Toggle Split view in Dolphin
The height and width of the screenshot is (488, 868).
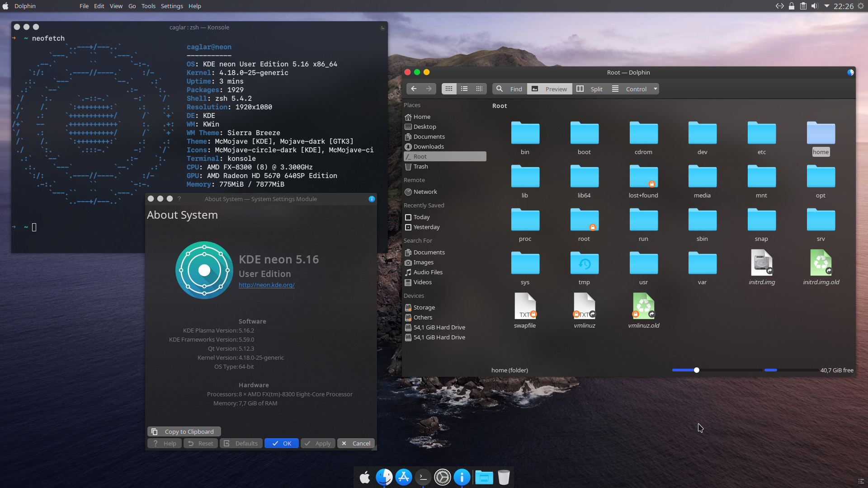pyautogui.click(x=590, y=89)
